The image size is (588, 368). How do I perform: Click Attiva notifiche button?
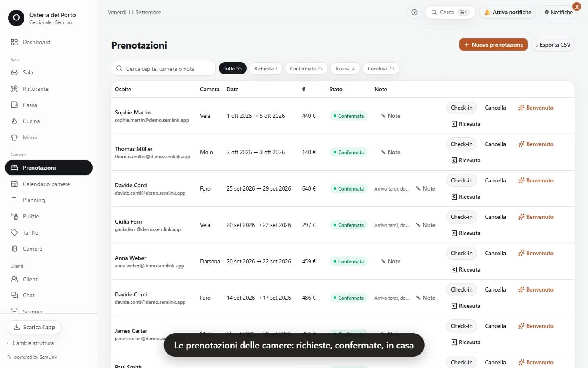tap(508, 12)
